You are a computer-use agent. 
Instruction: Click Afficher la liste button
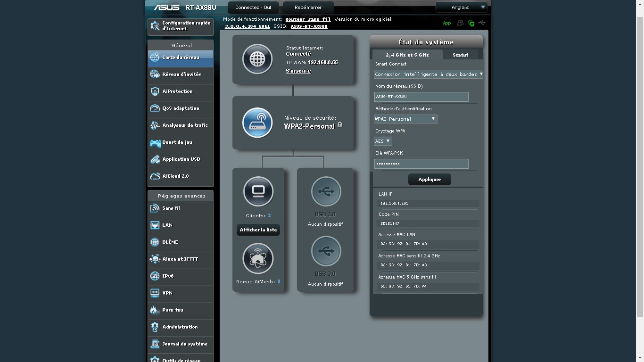(x=258, y=230)
